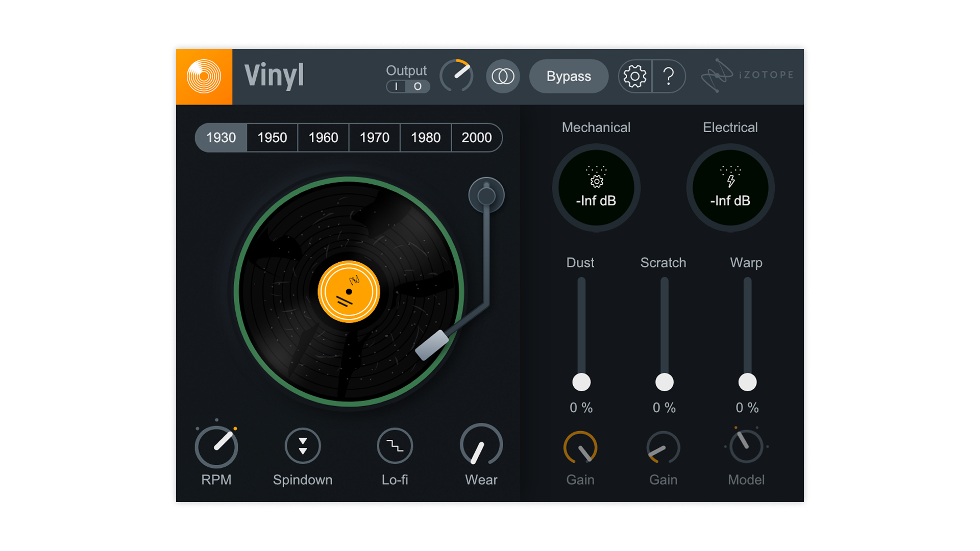
Task: Click the RPM label text
Action: coord(216,480)
